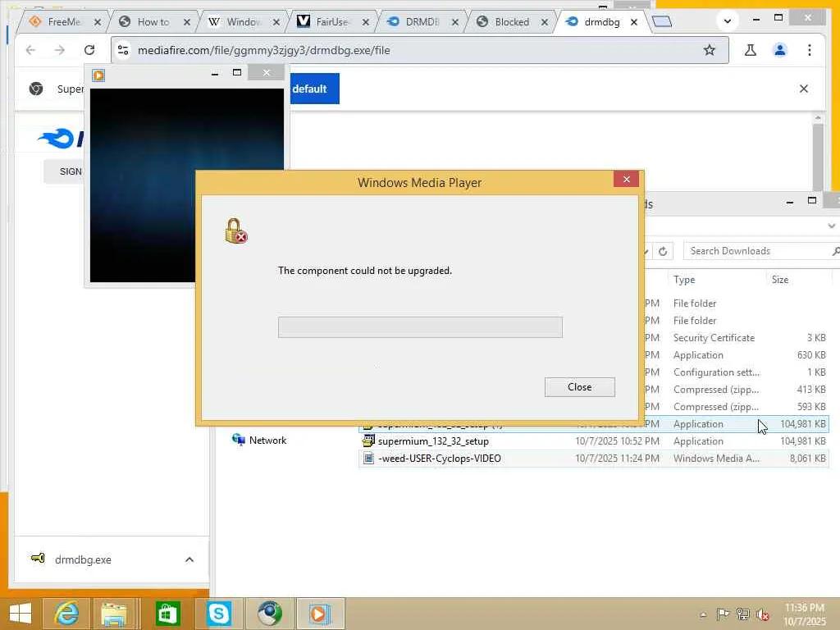Open the Action Center flag icon
This screenshot has height=630, width=840.
[723, 614]
